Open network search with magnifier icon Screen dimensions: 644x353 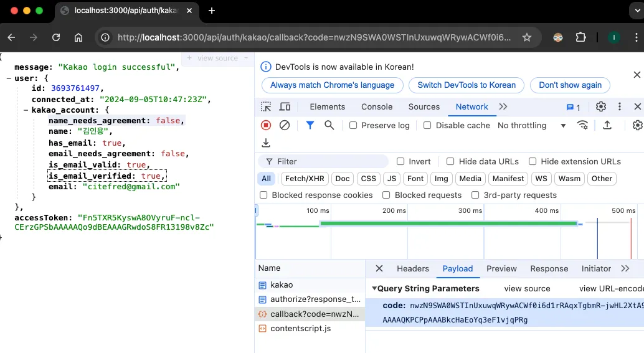tap(329, 125)
